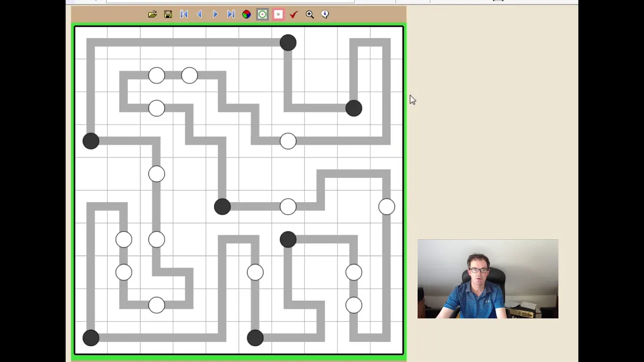This screenshot has height=362, width=644.
Task: Click the black circle in top grid row
Action: coord(288,43)
